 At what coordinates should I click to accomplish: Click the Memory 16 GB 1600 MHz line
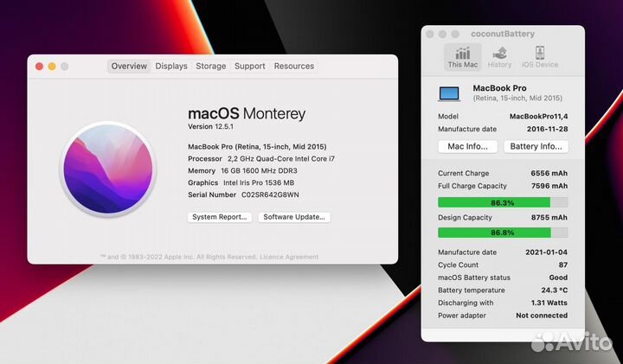click(243, 170)
